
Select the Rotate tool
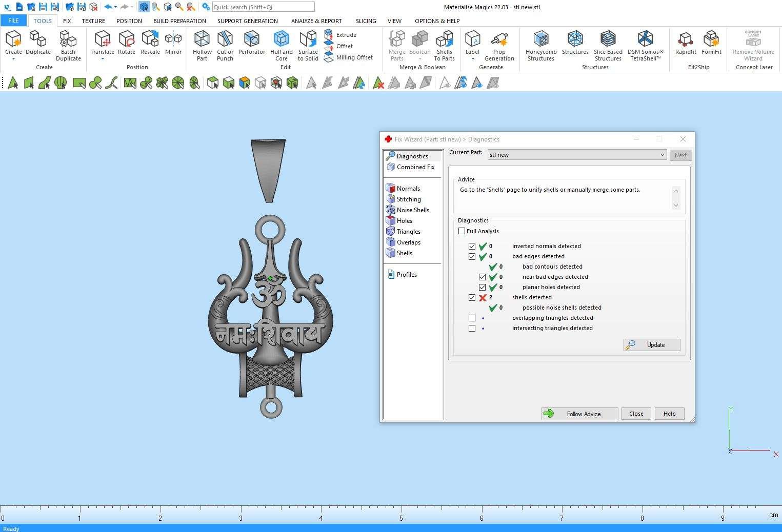coord(126,43)
